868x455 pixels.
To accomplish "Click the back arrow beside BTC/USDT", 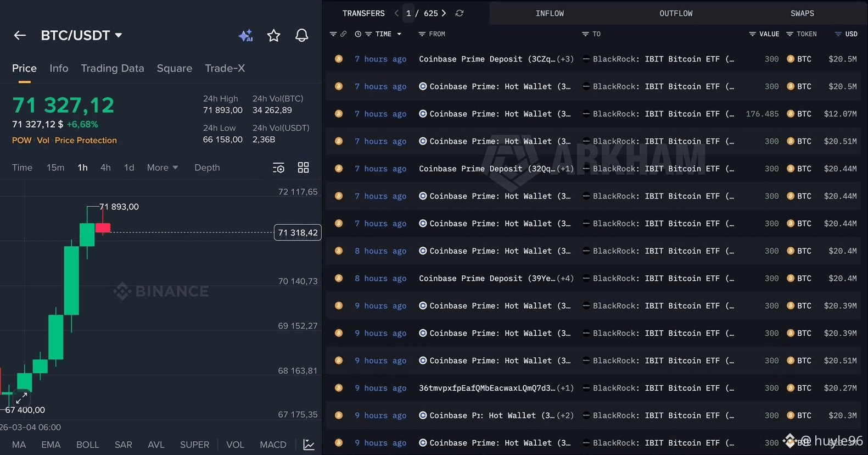I will tap(20, 36).
